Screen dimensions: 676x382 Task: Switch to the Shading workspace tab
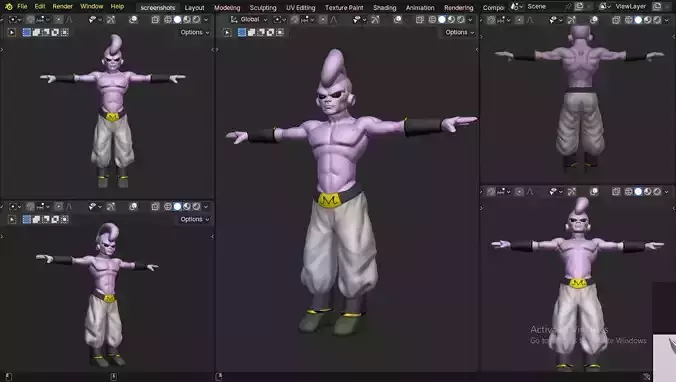[385, 7]
